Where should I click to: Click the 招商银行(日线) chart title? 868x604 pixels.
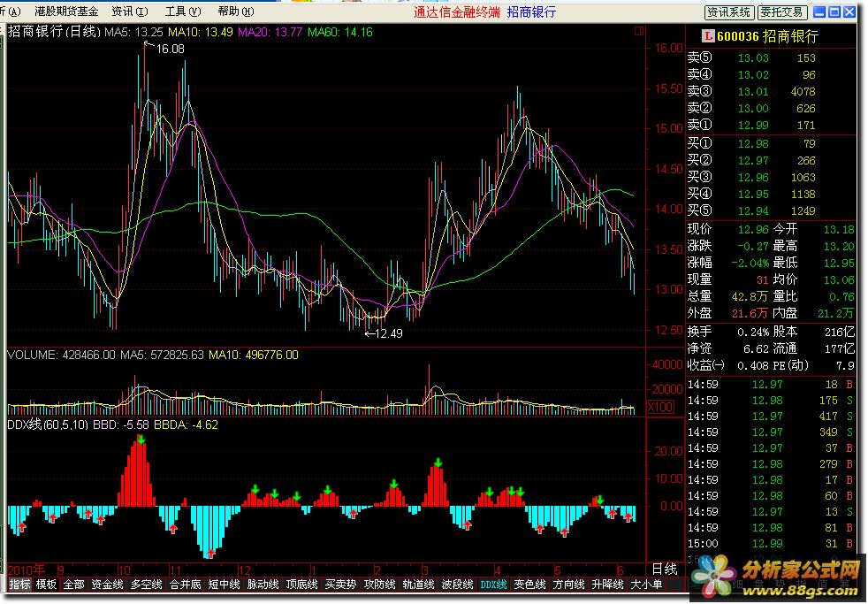(x=54, y=32)
